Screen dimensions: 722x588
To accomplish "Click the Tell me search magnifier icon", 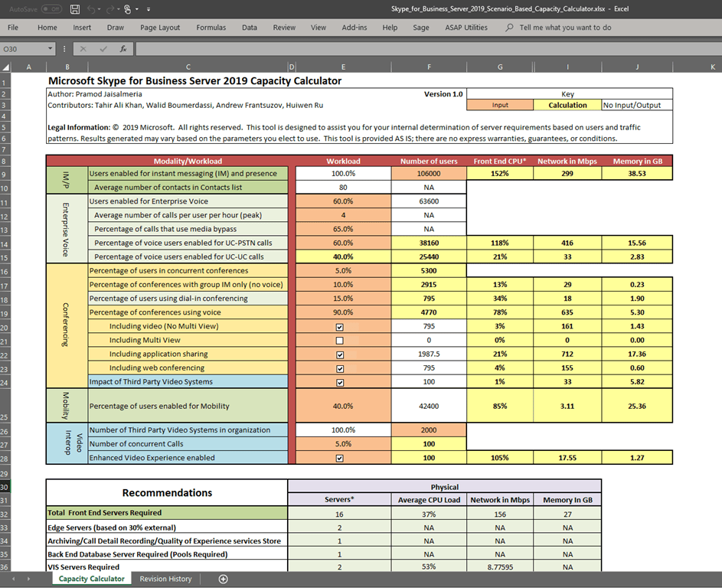I will (510, 28).
